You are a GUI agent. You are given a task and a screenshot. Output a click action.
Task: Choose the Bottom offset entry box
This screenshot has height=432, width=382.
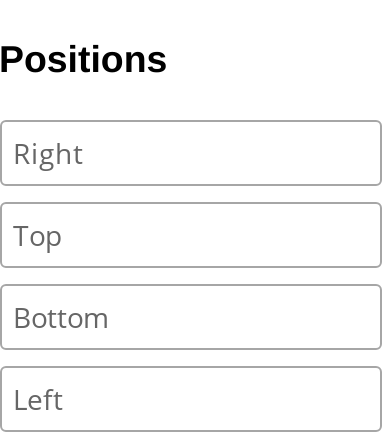tap(191, 317)
